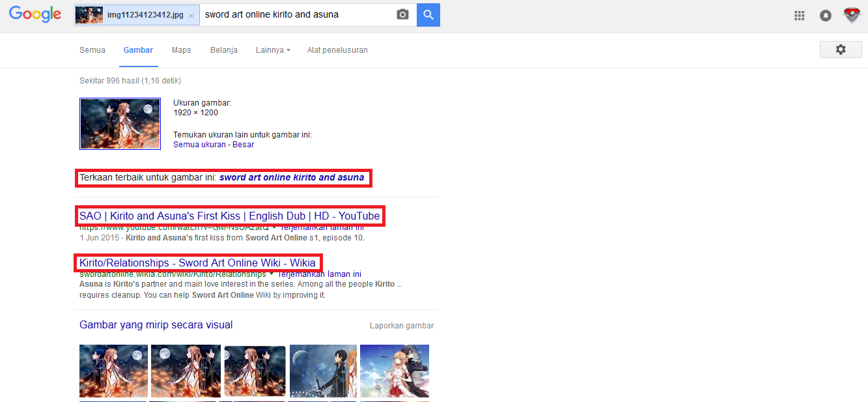Switch to the Maps tab

click(x=182, y=50)
